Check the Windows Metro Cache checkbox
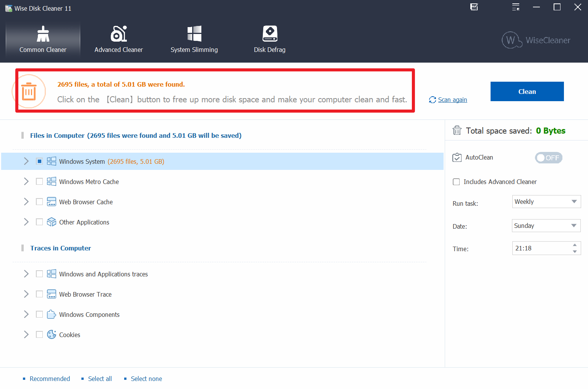Image resolution: width=588 pixels, height=389 pixels. [x=39, y=181]
